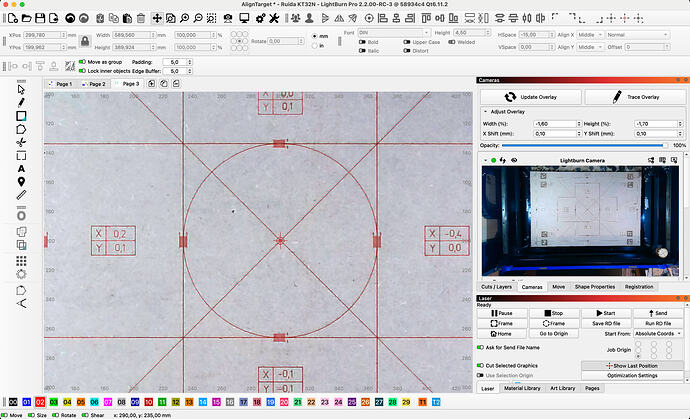
Task: Click the Zoom In magnifier icon
Action: coord(184,18)
